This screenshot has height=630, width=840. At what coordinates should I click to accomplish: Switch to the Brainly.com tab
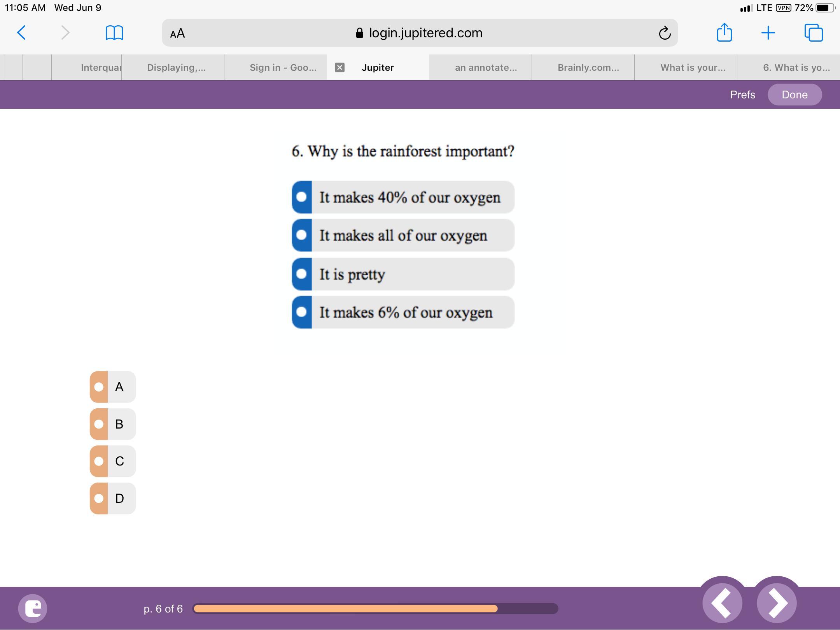pos(588,68)
